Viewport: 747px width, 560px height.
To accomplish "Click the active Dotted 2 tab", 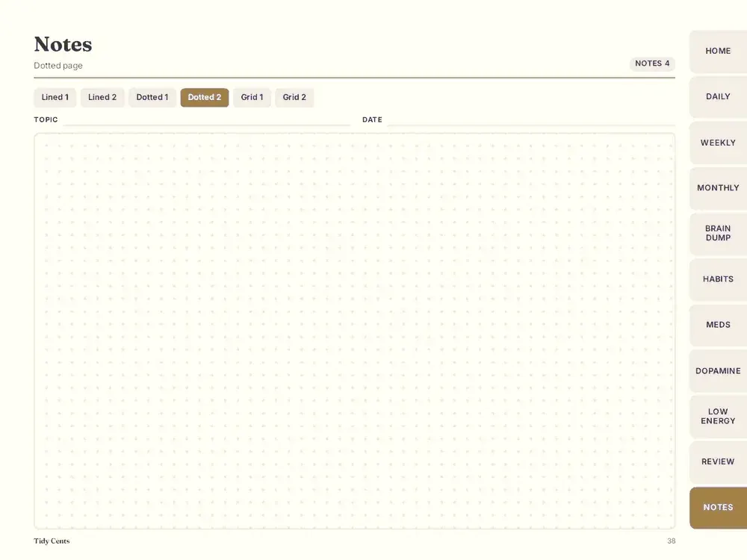I will click(x=205, y=97).
